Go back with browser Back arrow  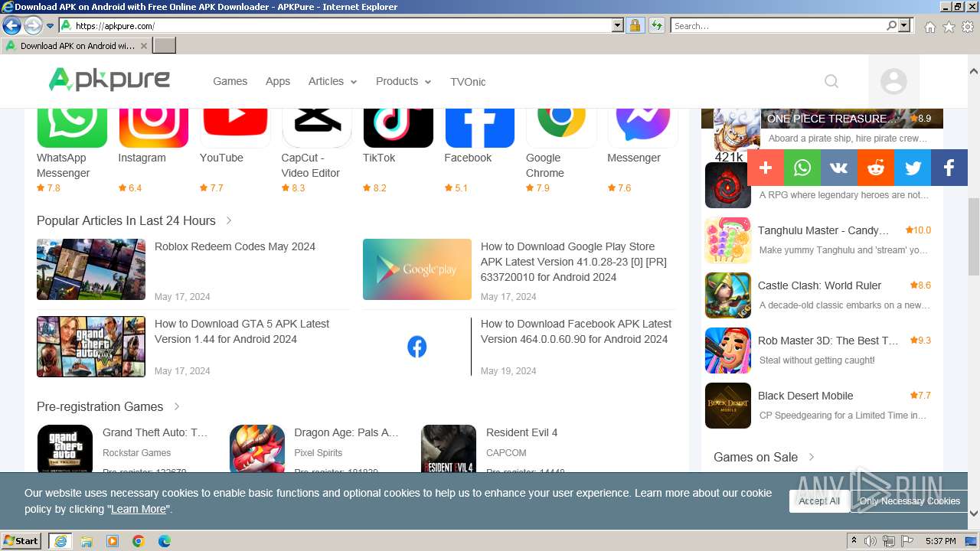[11, 25]
